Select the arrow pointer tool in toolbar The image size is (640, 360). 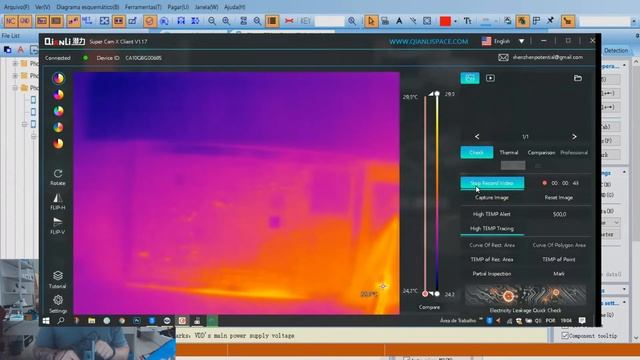pyautogui.click(x=371, y=21)
